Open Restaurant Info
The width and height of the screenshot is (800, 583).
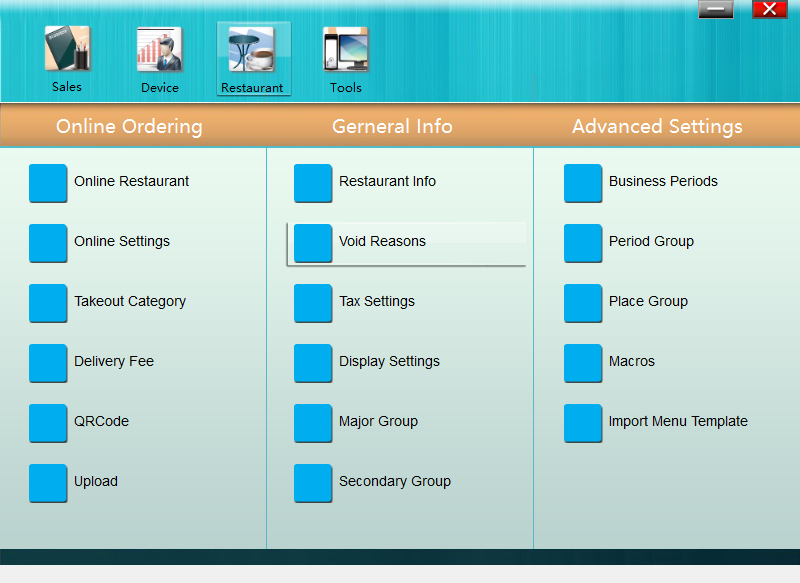click(387, 181)
